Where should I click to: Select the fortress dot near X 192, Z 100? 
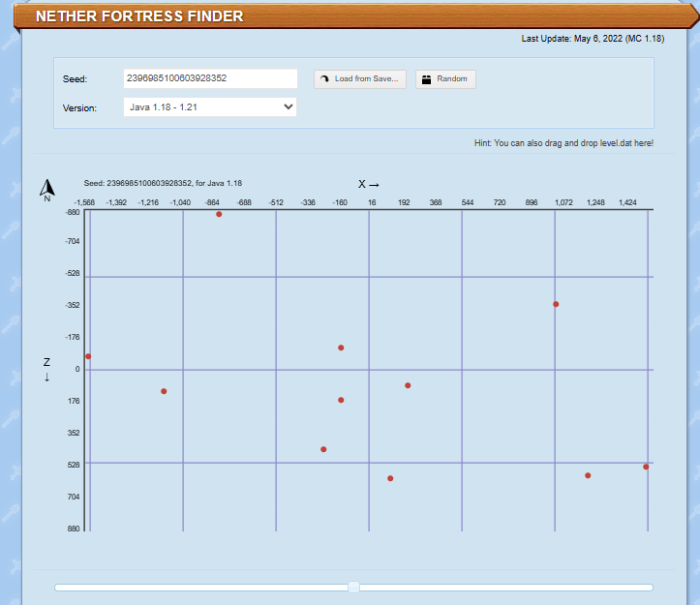click(x=408, y=385)
